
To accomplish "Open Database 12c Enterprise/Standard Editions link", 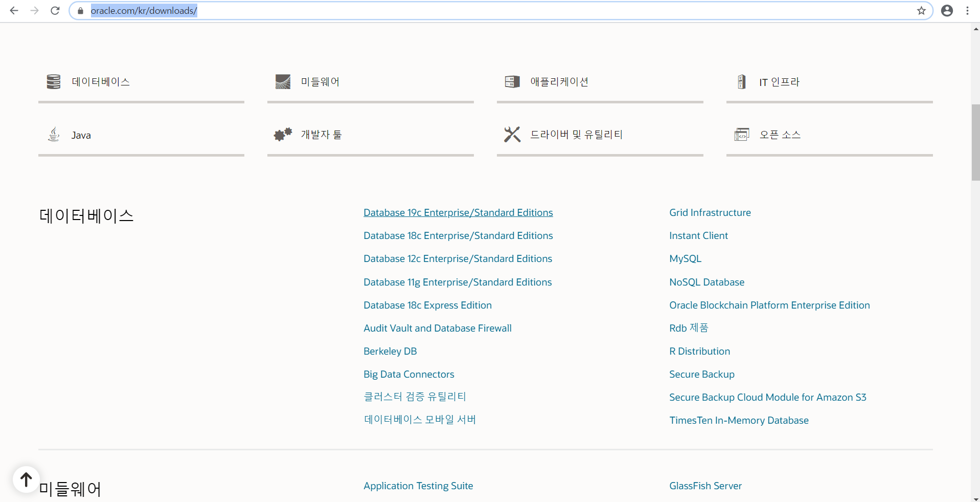I will 458,258.
